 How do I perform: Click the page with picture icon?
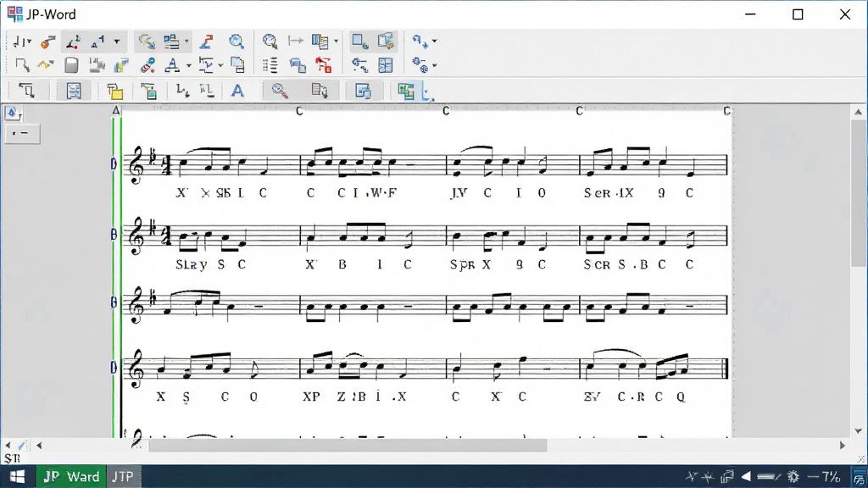[386, 41]
